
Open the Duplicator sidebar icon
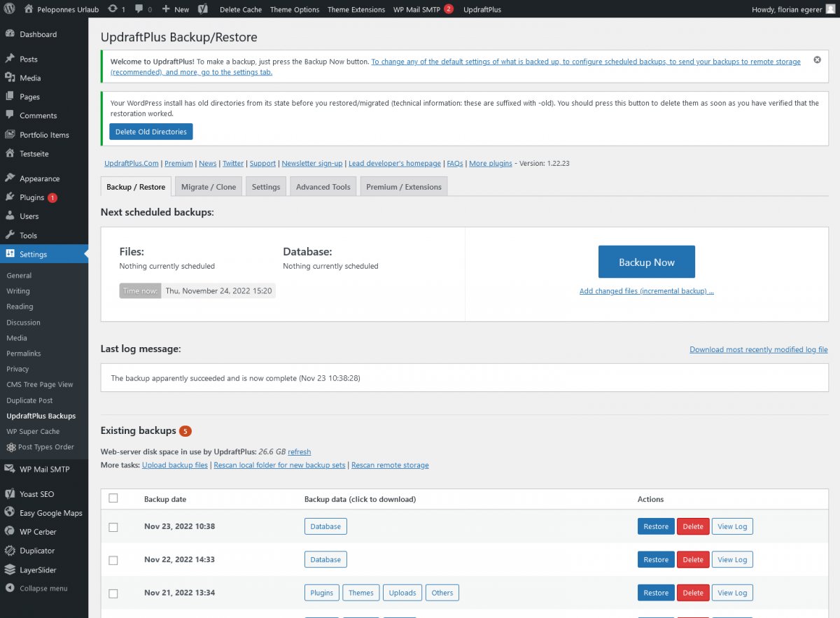10,551
